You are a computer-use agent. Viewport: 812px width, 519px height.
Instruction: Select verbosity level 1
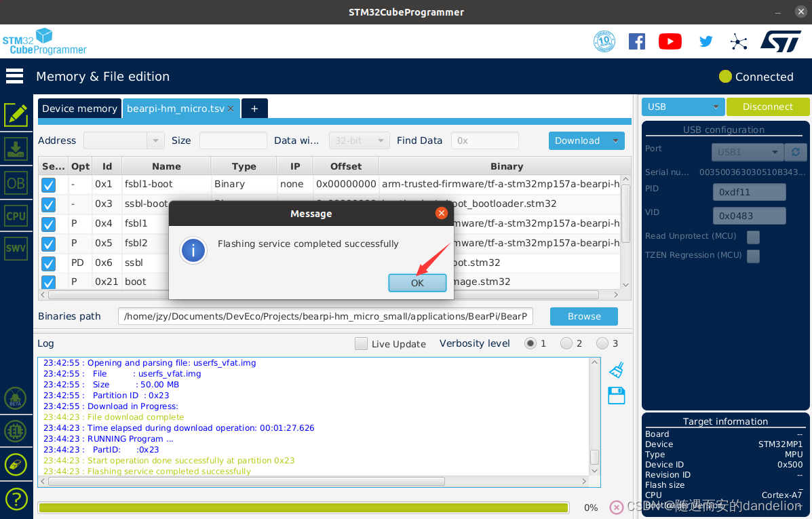tap(530, 343)
